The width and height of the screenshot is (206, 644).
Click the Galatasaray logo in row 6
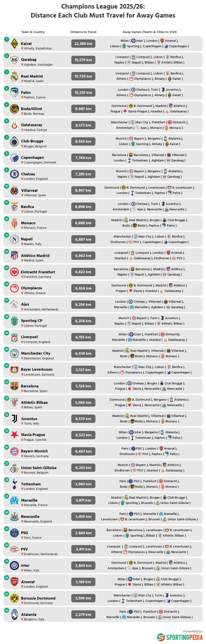tap(14, 125)
